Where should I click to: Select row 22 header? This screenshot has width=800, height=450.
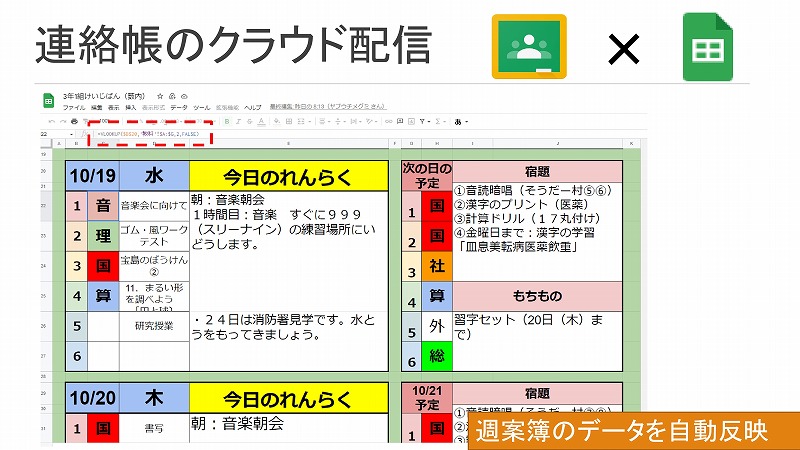44,206
